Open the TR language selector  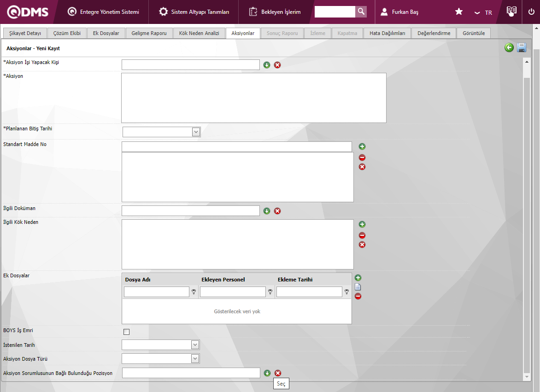(484, 13)
